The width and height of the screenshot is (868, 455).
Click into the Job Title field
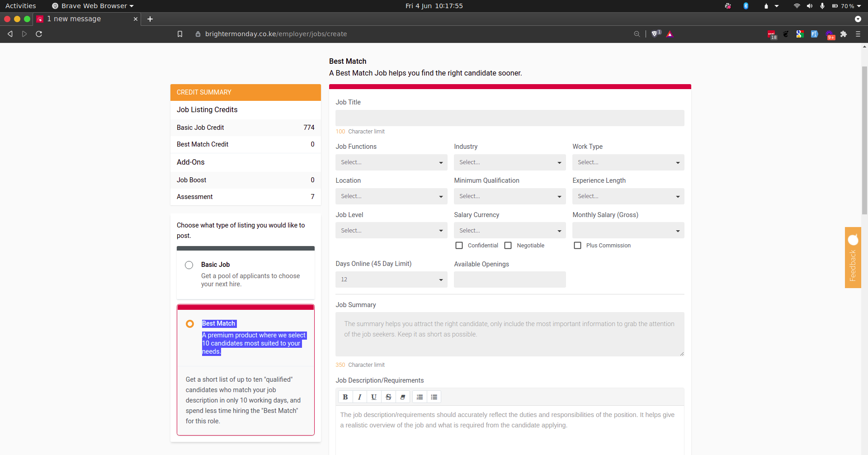(510, 118)
